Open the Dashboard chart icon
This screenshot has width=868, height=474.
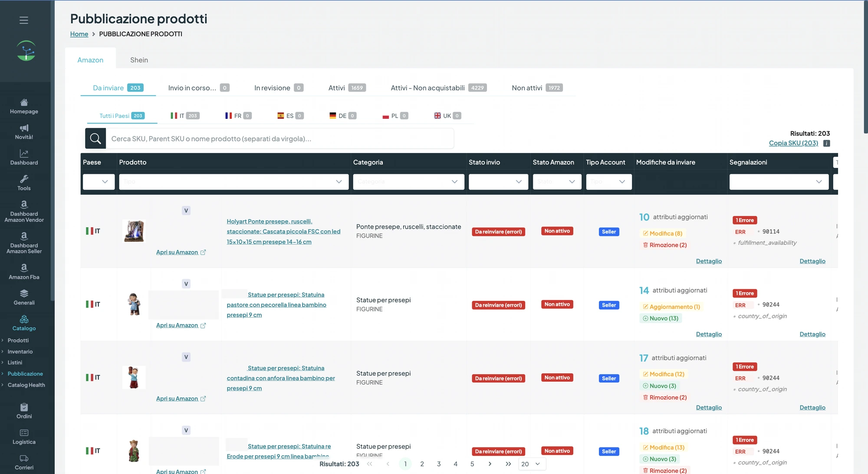24,154
